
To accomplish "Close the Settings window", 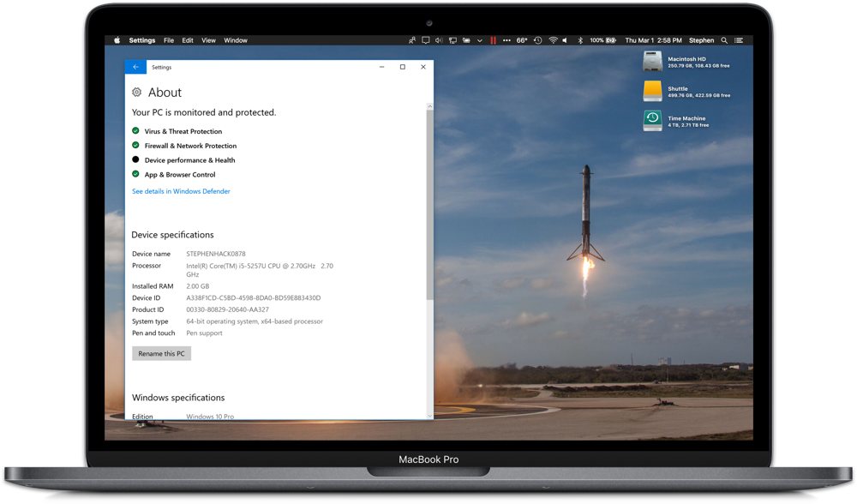I will pos(423,67).
